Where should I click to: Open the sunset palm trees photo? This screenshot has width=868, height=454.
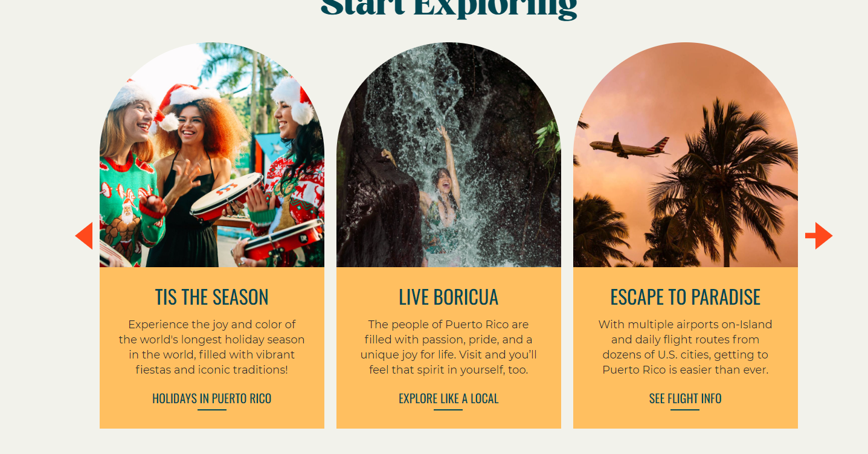(x=686, y=155)
